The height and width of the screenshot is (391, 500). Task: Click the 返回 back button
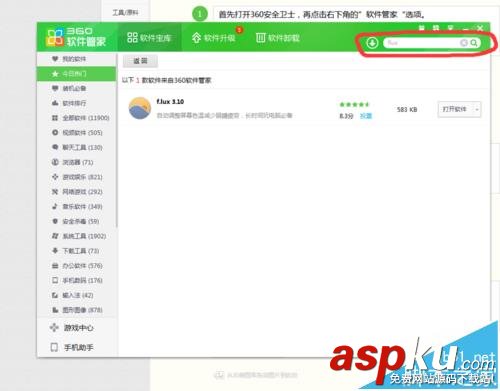[x=140, y=61]
